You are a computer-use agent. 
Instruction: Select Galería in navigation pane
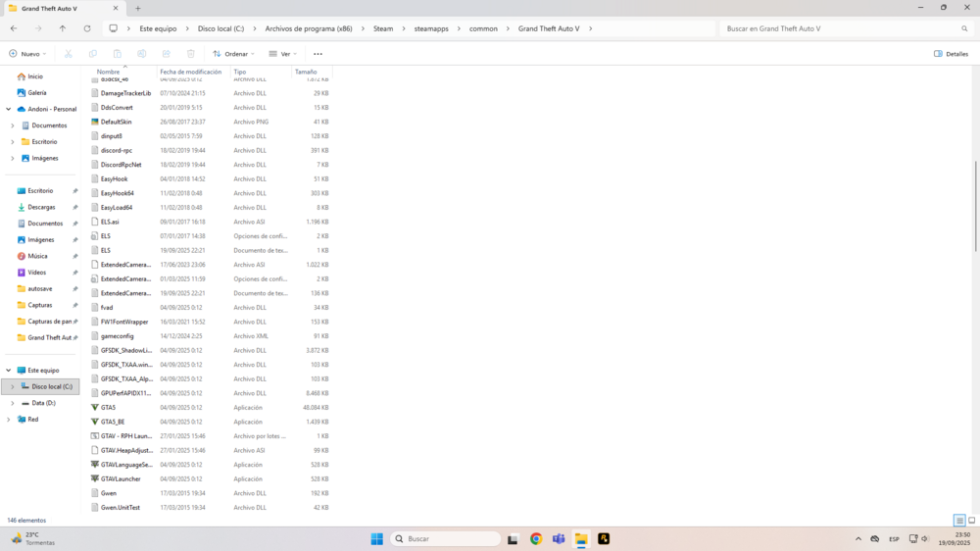37,92
